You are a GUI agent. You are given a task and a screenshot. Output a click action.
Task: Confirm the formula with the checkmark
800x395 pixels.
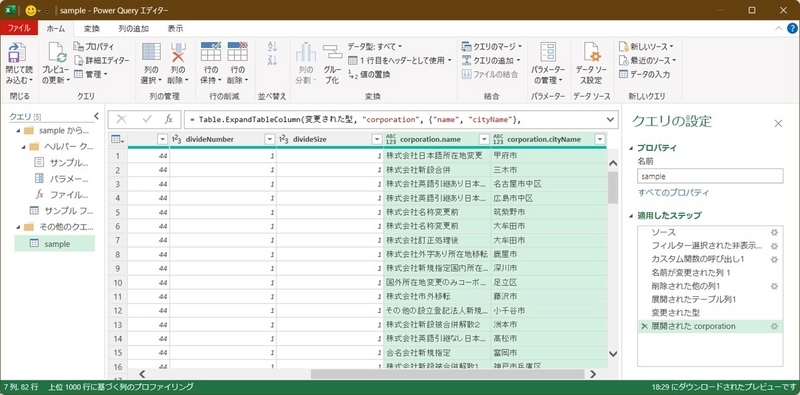coord(147,119)
